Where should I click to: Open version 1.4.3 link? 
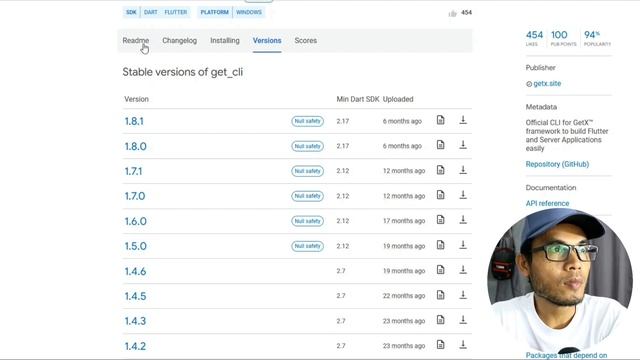[x=135, y=321]
